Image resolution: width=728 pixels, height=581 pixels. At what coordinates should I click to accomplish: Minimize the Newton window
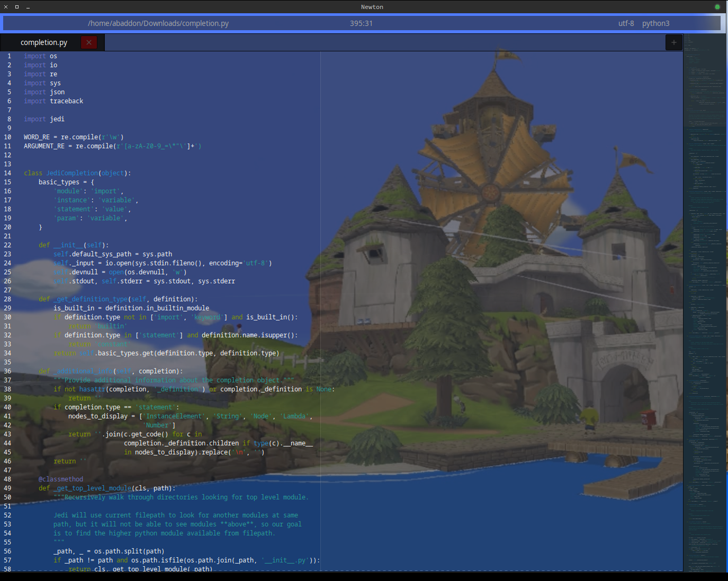pos(28,7)
